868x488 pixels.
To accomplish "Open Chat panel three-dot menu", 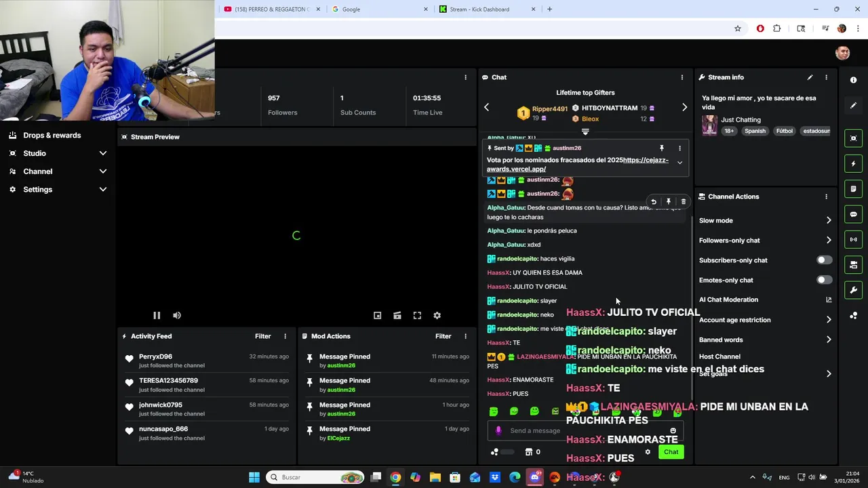I will (x=682, y=77).
